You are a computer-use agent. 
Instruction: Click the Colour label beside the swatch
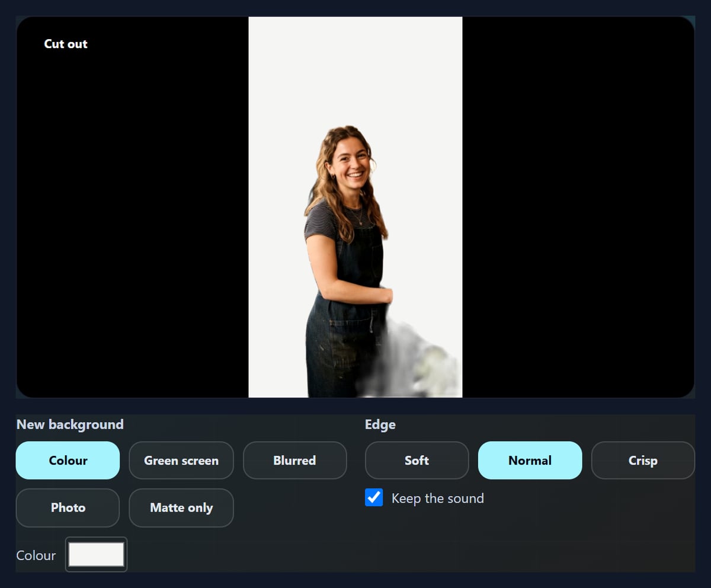pos(36,555)
